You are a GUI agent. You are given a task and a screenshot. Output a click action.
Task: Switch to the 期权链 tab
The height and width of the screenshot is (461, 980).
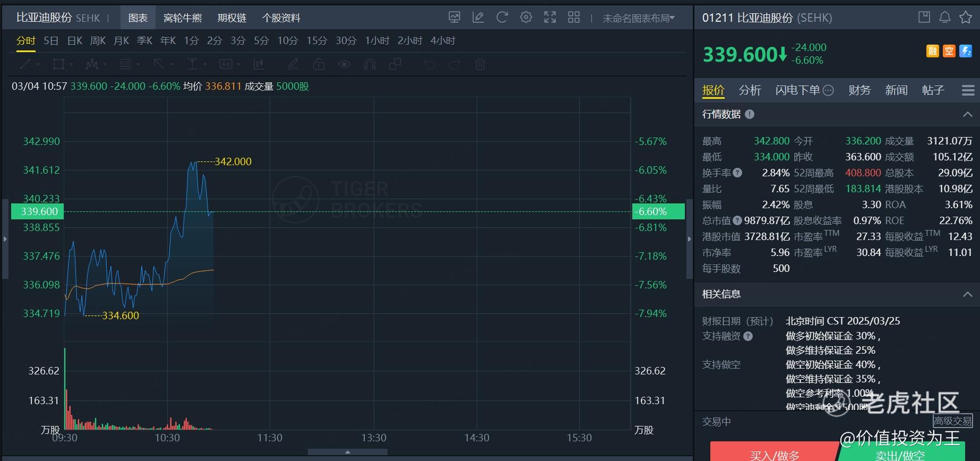(232, 18)
